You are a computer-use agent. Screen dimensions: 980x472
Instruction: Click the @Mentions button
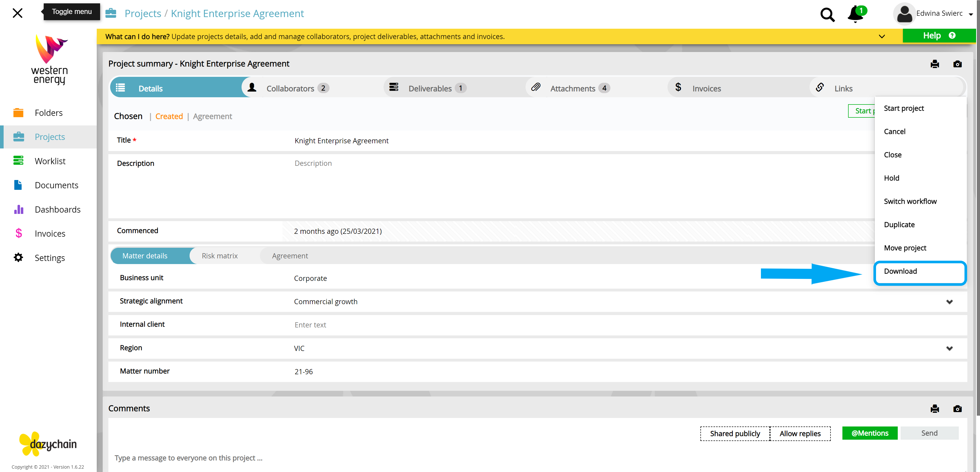point(870,433)
